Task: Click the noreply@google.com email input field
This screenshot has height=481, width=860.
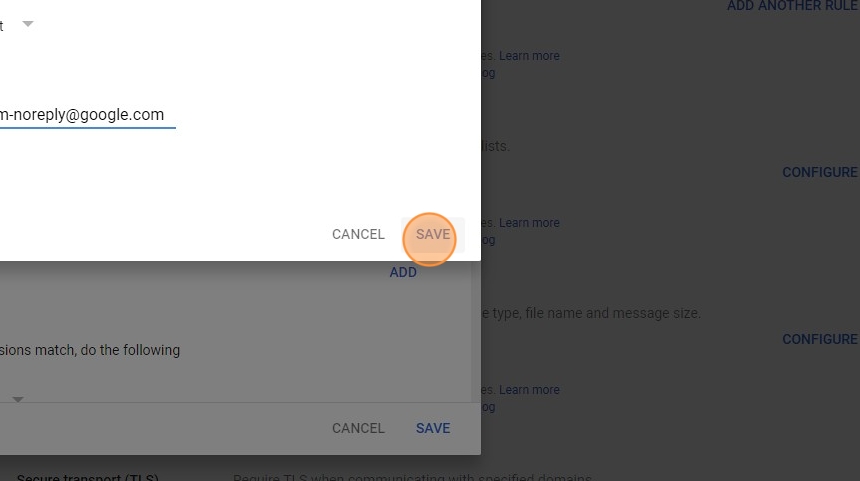Action: pyautogui.click(x=87, y=115)
